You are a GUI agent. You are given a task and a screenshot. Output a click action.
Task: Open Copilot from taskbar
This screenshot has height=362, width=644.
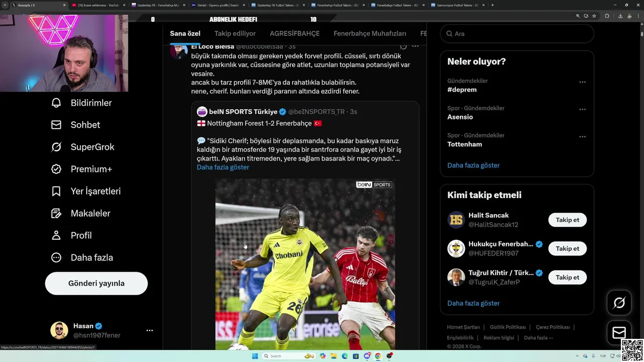coord(323,356)
